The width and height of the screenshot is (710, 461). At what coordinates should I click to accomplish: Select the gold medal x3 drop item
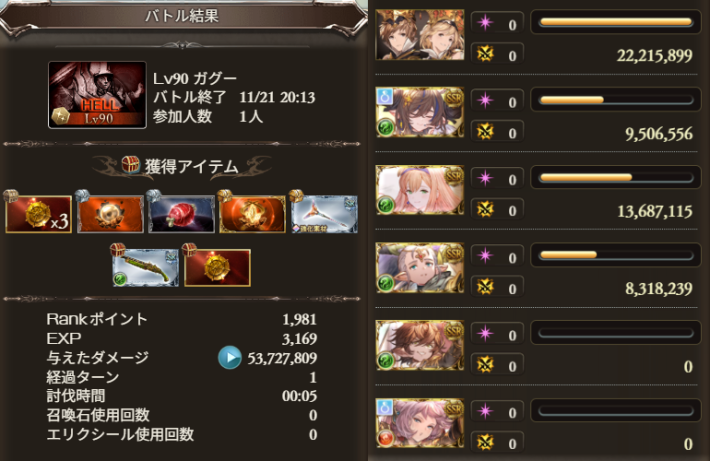point(38,214)
